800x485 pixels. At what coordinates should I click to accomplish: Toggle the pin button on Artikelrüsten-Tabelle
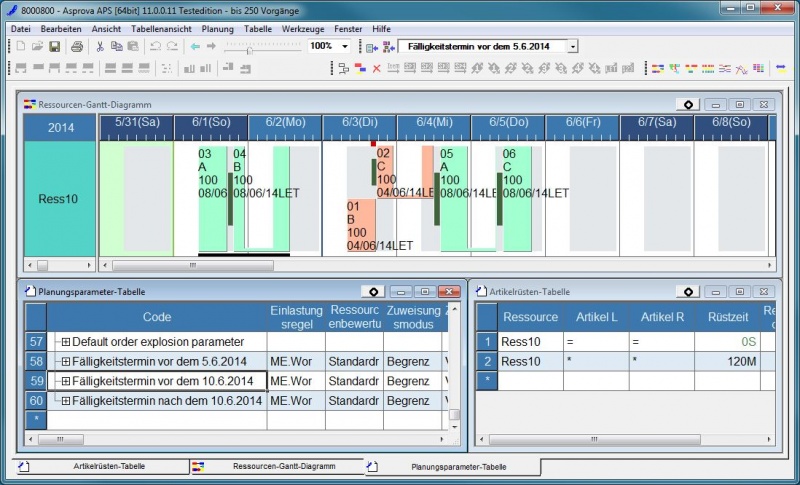[687, 291]
